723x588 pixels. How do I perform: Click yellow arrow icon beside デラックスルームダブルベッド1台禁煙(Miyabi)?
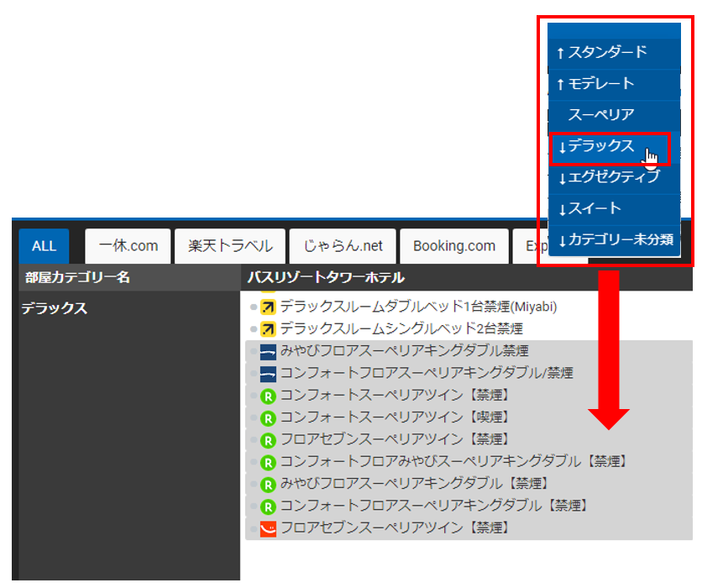268,307
